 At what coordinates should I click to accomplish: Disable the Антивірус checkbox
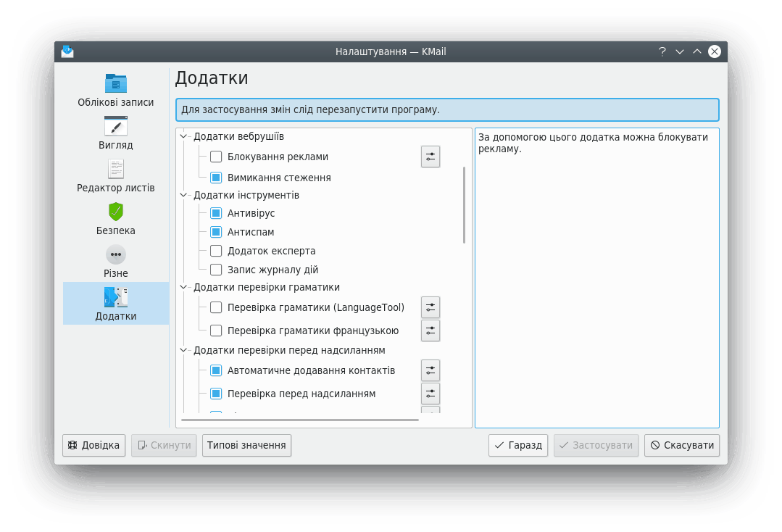pos(216,213)
